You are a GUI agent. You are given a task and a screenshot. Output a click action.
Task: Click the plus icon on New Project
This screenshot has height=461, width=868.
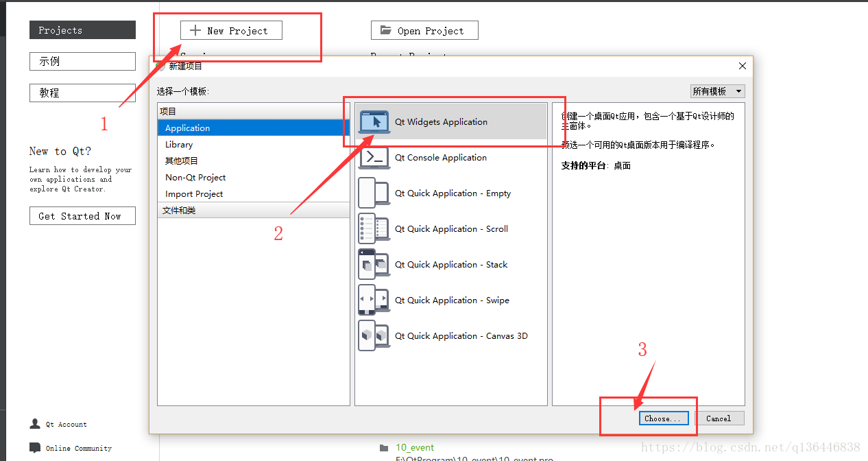(195, 30)
